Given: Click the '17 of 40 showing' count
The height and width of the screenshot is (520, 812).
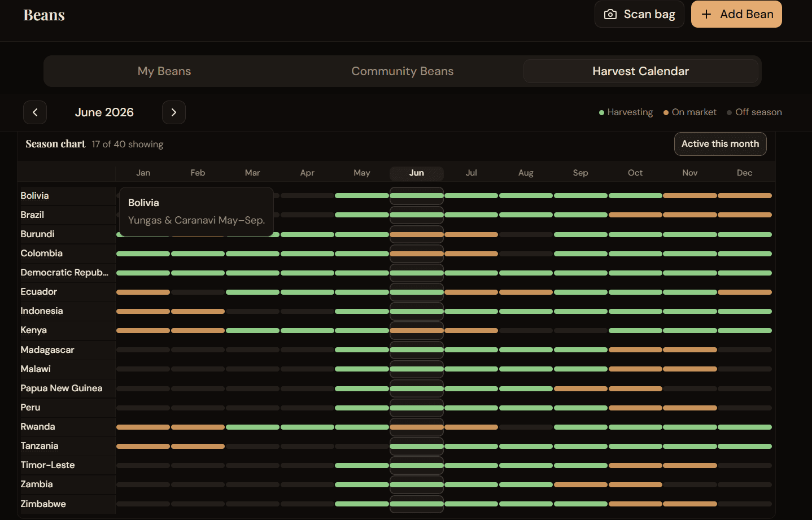Looking at the screenshot, I should point(128,144).
